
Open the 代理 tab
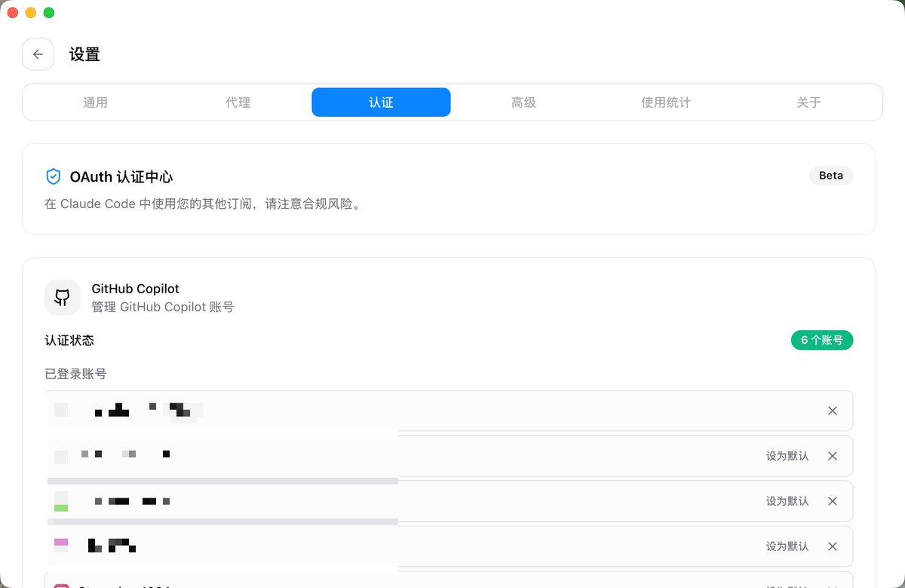tap(238, 103)
